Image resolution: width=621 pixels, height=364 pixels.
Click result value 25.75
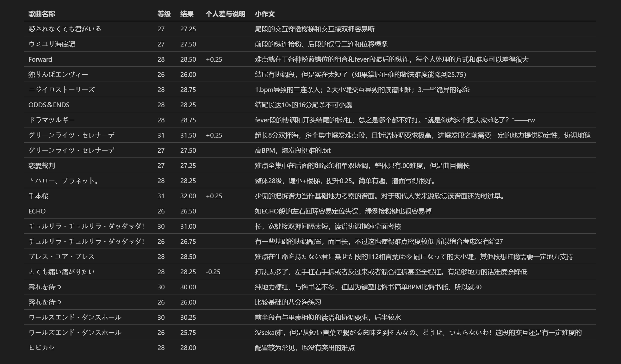pos(188,332)
